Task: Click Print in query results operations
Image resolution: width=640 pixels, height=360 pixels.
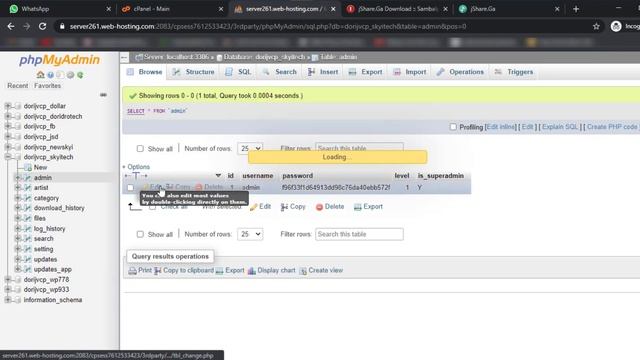Action: [140, 270]
